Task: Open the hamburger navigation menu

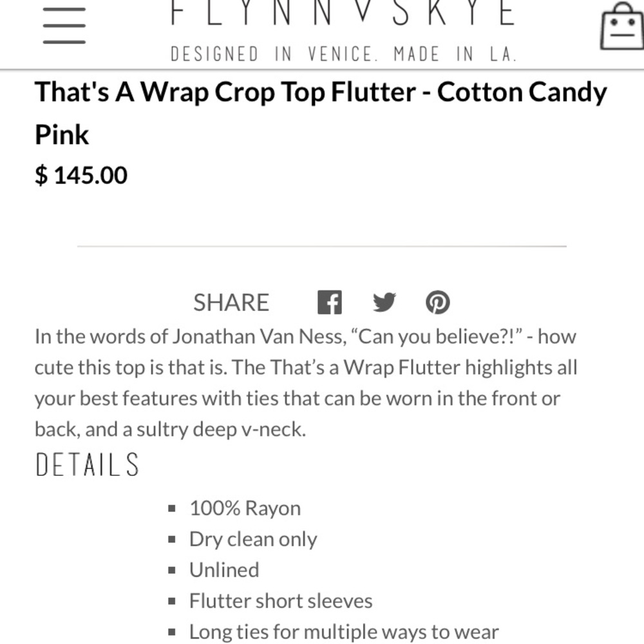Action: tap(64, 26)
